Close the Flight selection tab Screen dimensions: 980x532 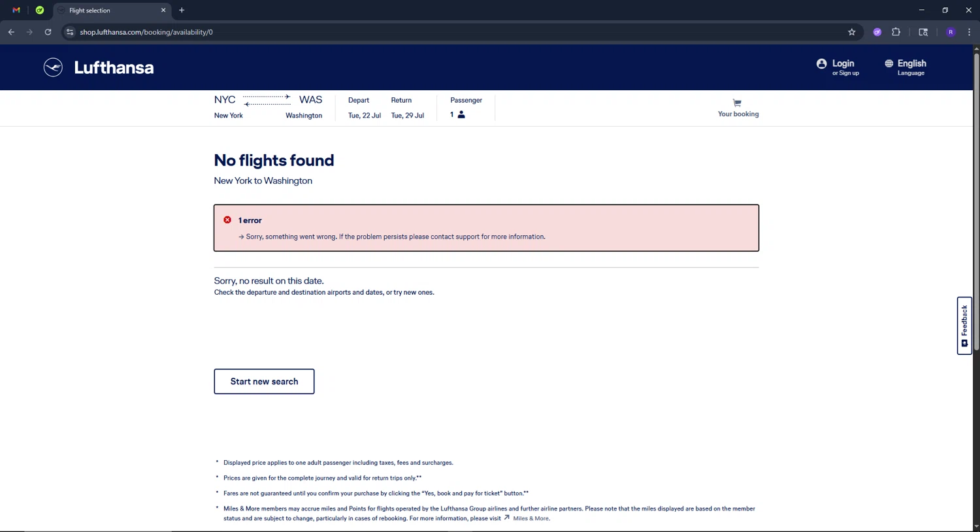[x=163, y=10]
